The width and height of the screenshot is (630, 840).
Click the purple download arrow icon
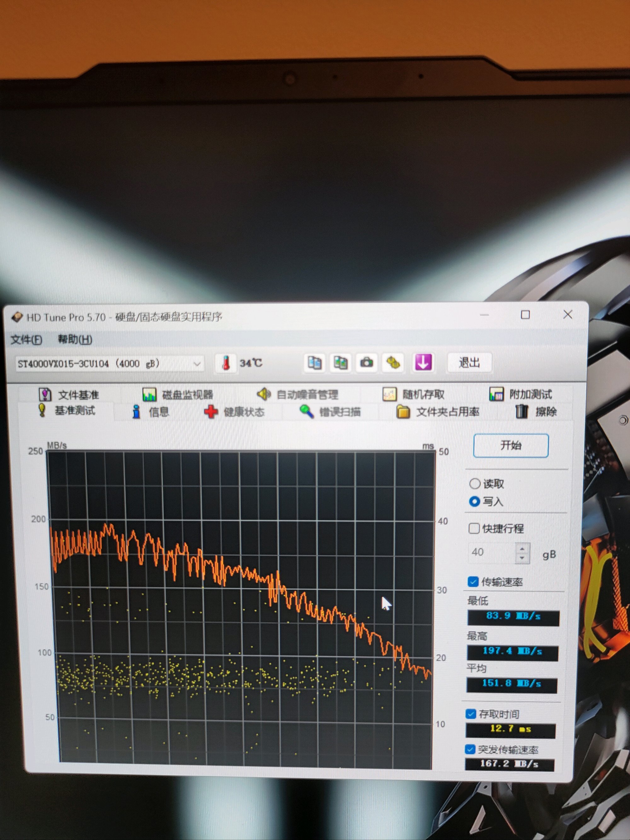423,362
